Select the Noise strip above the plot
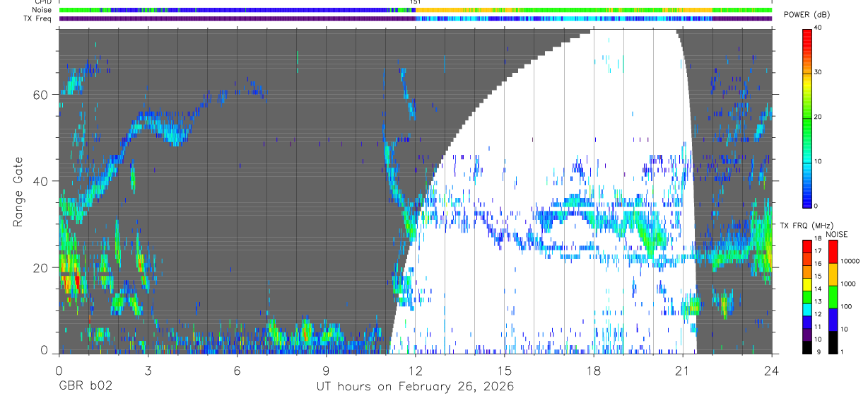The height and width of the screenshot is (401, 868). click(x=416, y=10)
